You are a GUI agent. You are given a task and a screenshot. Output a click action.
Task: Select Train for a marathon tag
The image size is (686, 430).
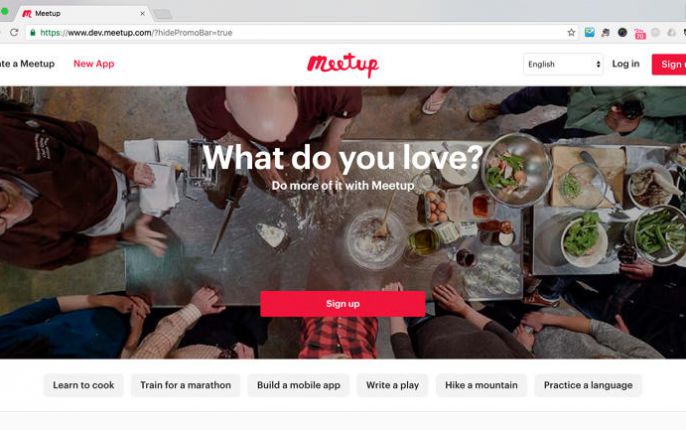(186, 385)
